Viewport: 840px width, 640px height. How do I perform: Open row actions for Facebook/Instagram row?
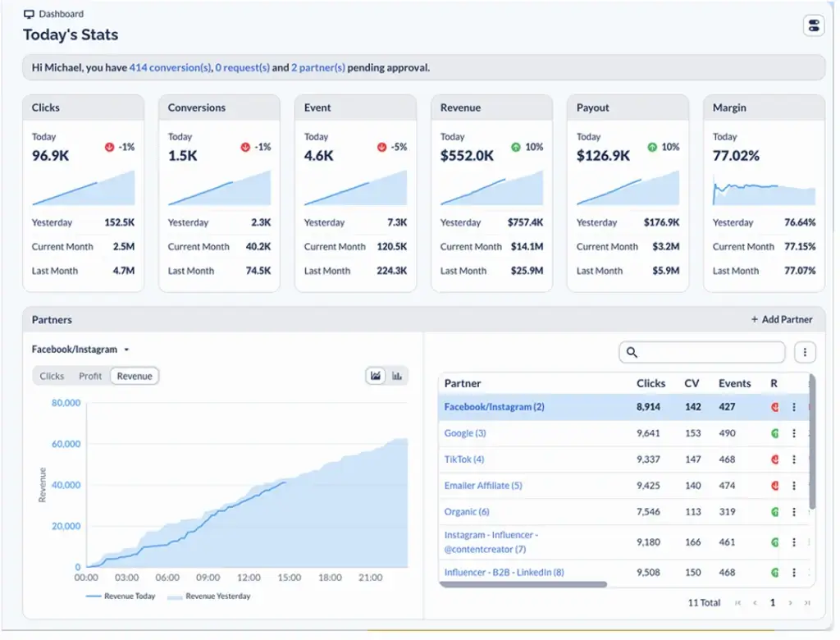click(793, 407)
